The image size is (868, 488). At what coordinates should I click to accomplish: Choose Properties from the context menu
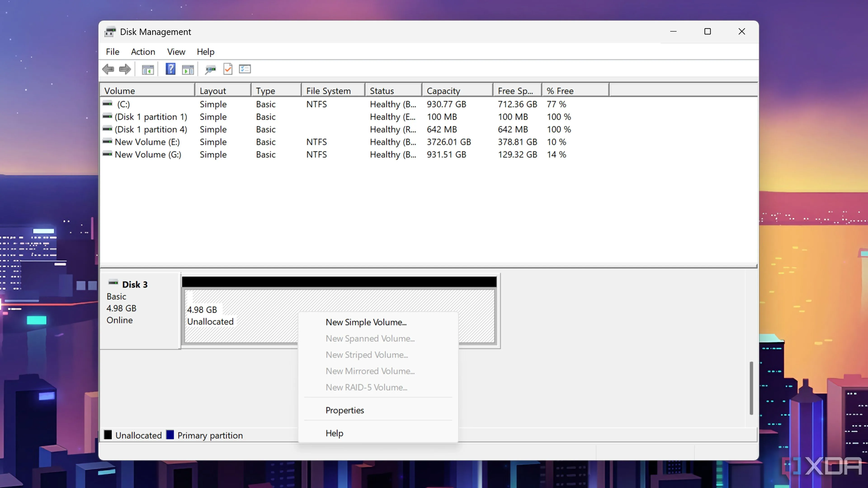[378, 410]
